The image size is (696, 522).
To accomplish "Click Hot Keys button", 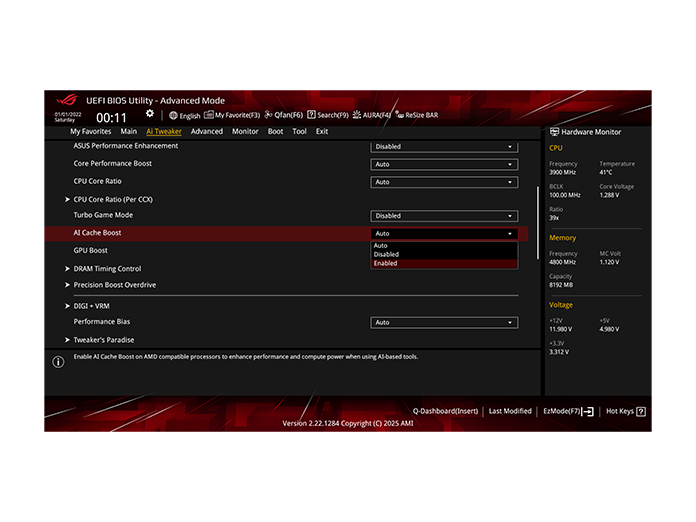I will click(625, 411).
